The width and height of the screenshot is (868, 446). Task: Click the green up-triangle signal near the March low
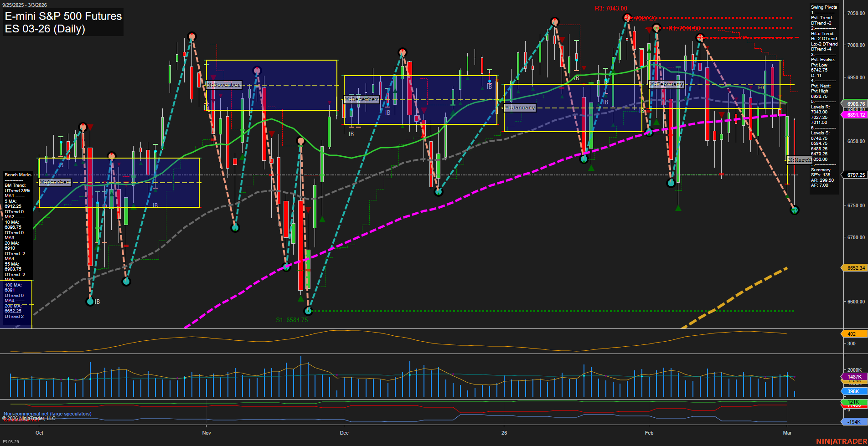click(787, 196)
